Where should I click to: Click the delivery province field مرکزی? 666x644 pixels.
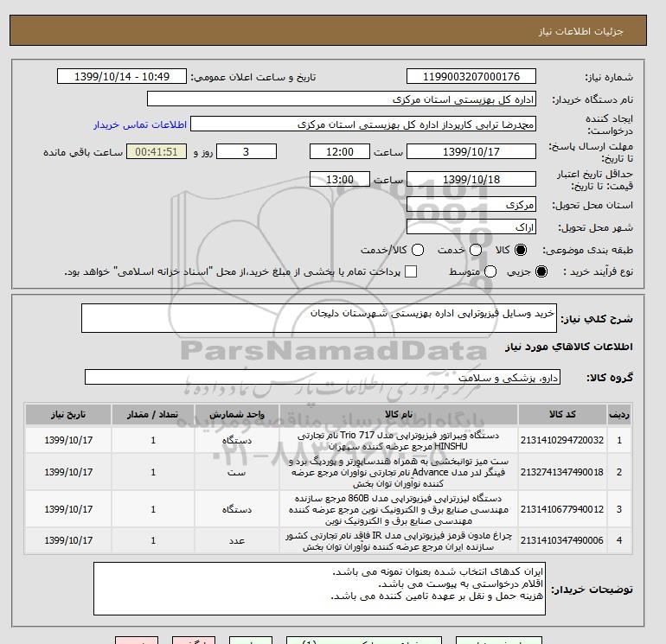[471, 205]
